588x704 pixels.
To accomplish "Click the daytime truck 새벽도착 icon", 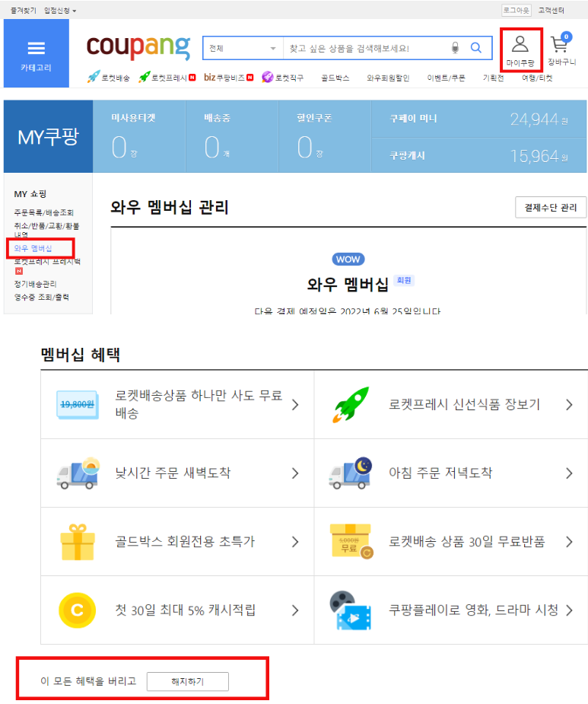I will pos(78,473).
